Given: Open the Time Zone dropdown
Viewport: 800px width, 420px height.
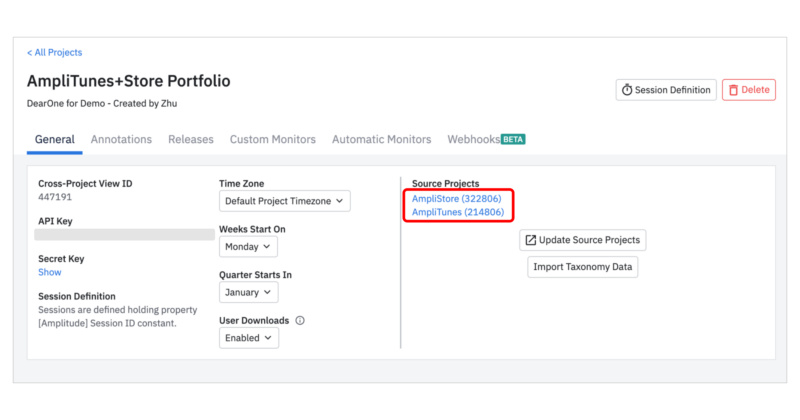Looking at the screenshot, I should (x=285, y=201).
